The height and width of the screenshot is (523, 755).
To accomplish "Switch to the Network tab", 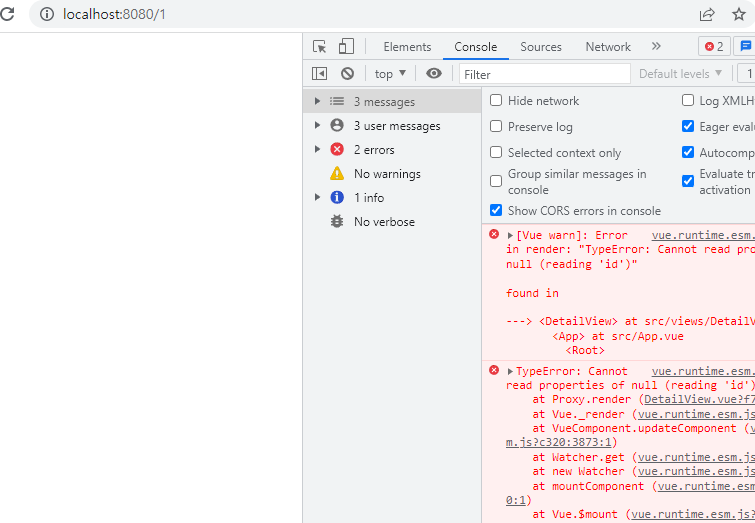I will click(608, 47).
